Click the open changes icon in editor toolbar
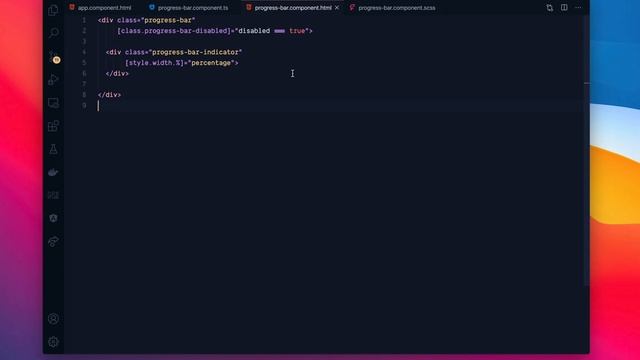 point(549,8)
